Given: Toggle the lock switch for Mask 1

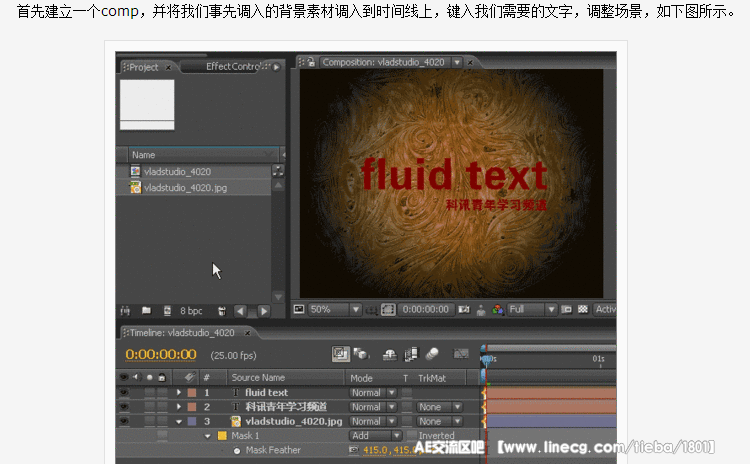Looking at the screenshot, I should click(x=162, y=435).
